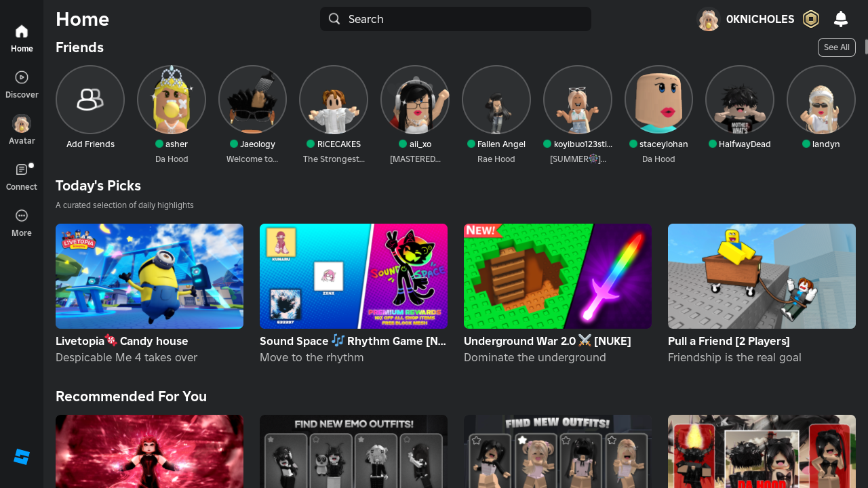868x488 pixels.
Task: Open the Connect section
Action: 22,177
